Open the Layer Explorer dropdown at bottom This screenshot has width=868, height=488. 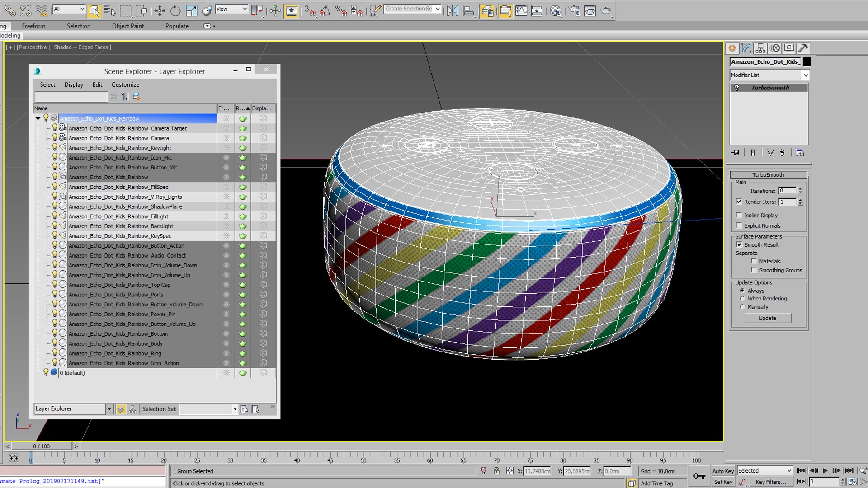click(x=73, y=408)
